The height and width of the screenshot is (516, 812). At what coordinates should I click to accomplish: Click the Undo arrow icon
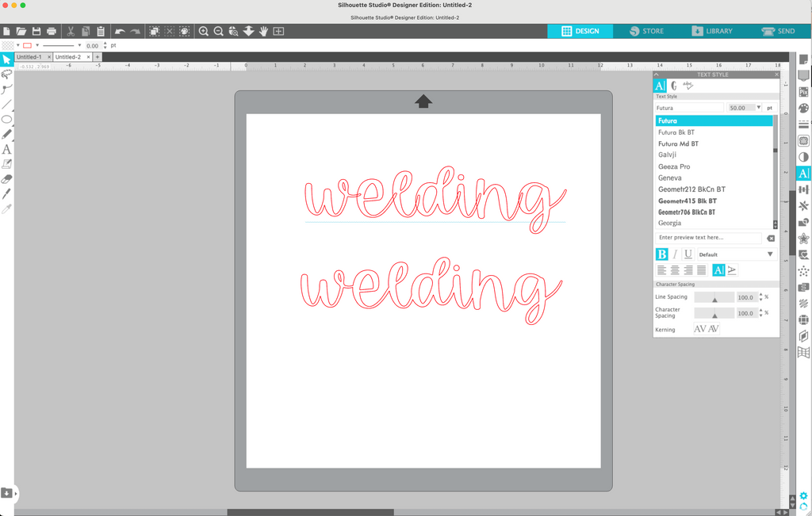tap(119, 31)
